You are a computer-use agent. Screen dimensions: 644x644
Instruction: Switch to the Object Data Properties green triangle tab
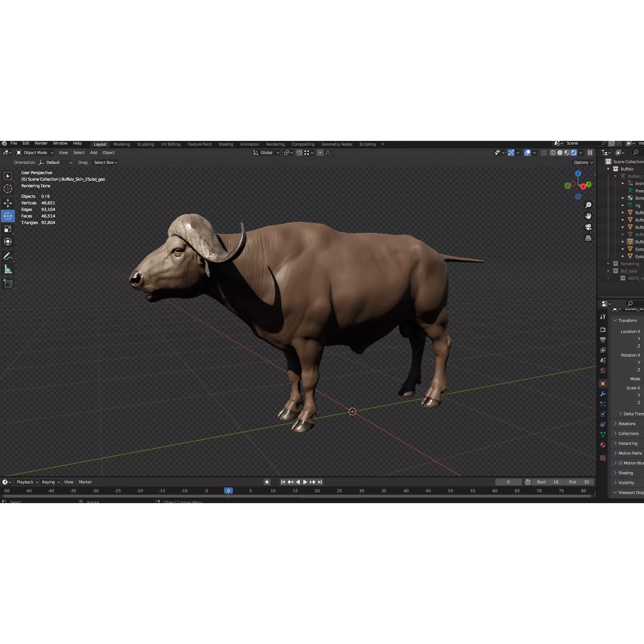[x=603, y=434]
